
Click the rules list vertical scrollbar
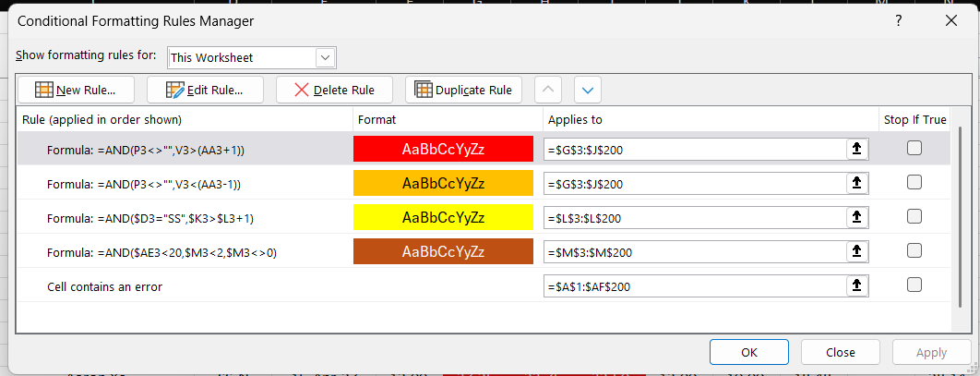coord(962,216)
